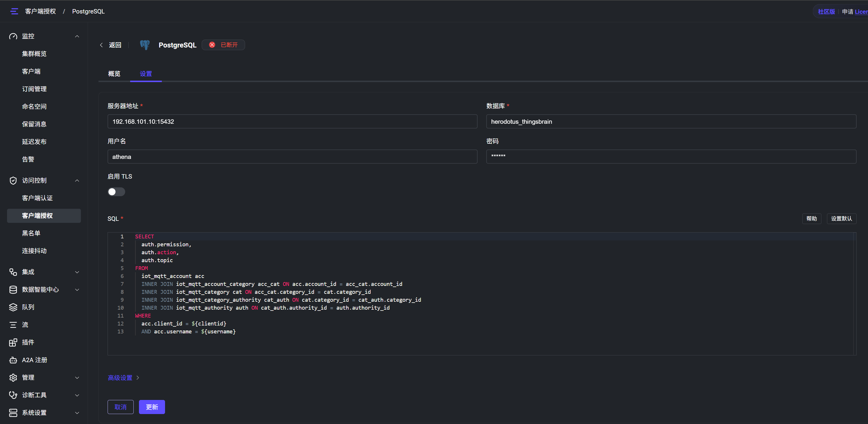The image size is (868, 424).
Task: Click the 诊断工具 stethoscope icon
Action: 13,395
